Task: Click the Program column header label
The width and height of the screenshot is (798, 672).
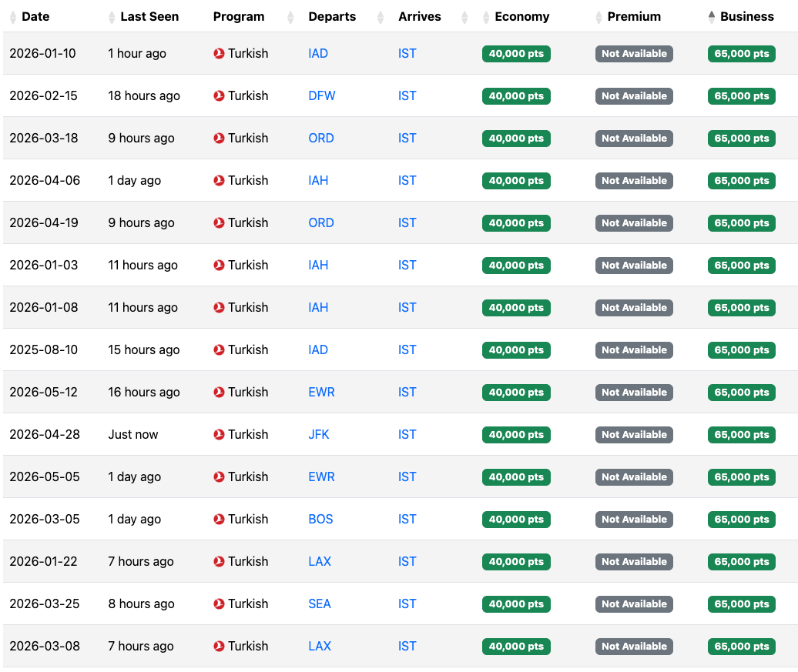Action: point(239,17)
